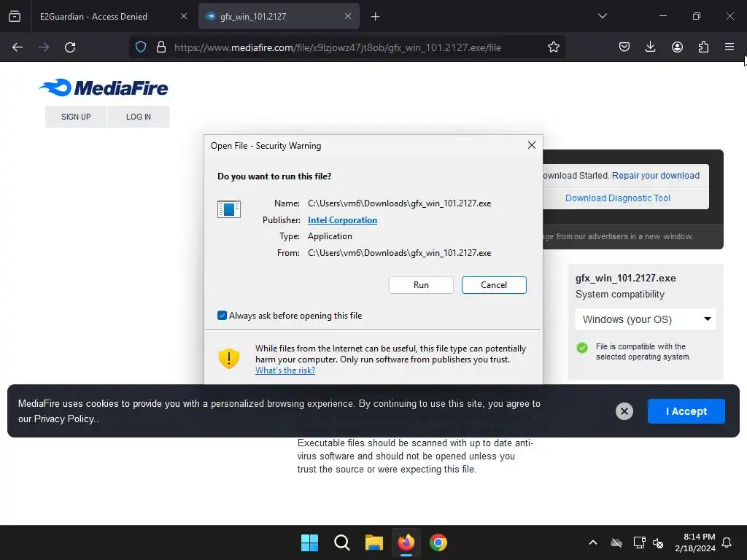Image resolution: width=747 pixels, height=560 pixels.
Task: Click the application file icon in dialog
Action: click(229, 209)
